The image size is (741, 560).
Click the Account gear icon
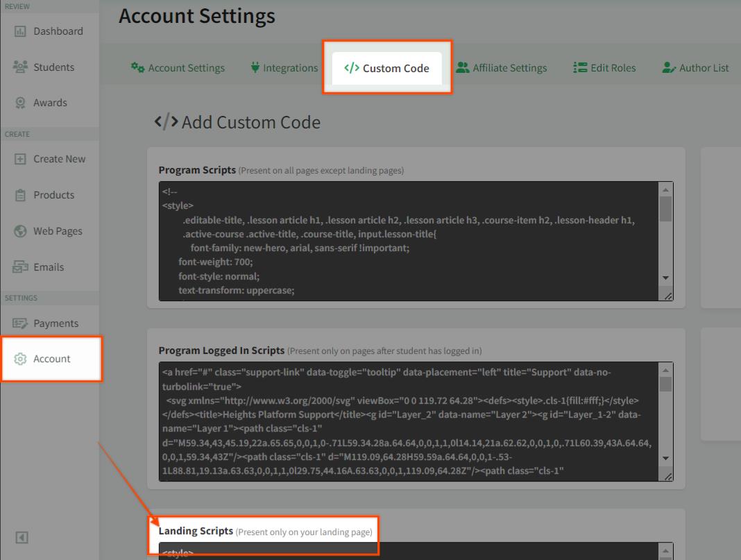click(x=20, y=359)
